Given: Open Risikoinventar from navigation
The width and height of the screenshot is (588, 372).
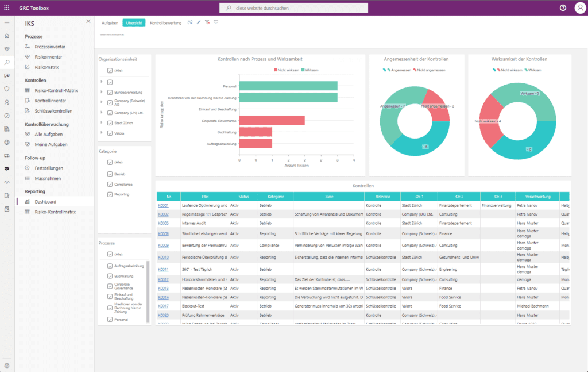Looking at the screenshot, I should [x=48, y=57].
